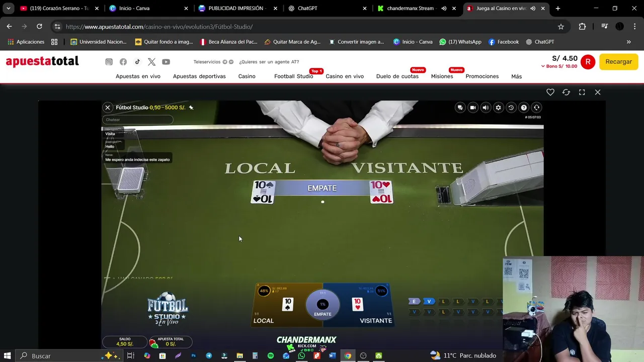Click ¿Quieres ser un agente AT? link
The image size is (644, 362).
pos(269,62)
